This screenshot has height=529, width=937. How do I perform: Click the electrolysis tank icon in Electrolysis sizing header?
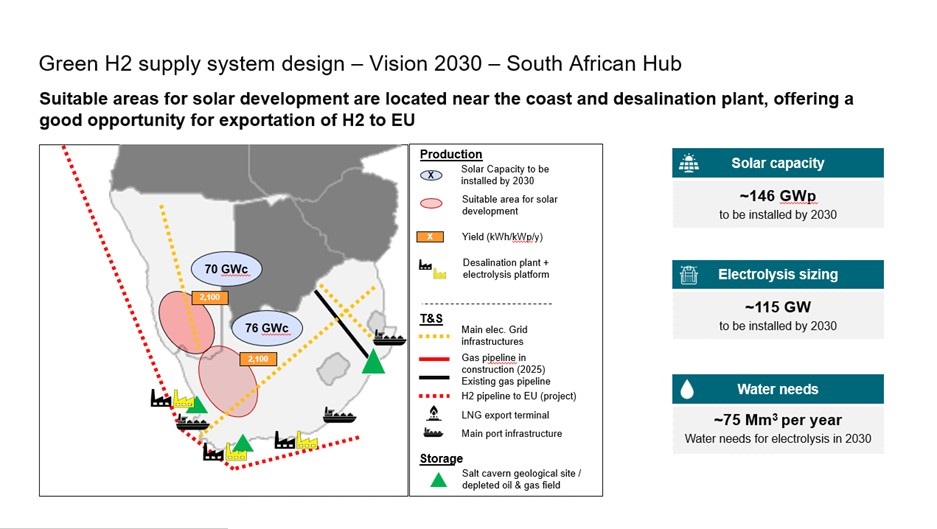tap(688, 275)
